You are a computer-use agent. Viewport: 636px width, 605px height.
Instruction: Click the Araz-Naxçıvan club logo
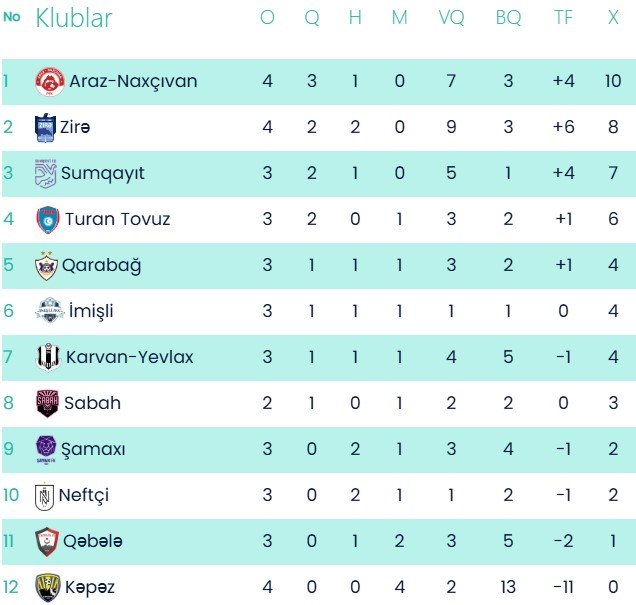[x=49, y=81]
